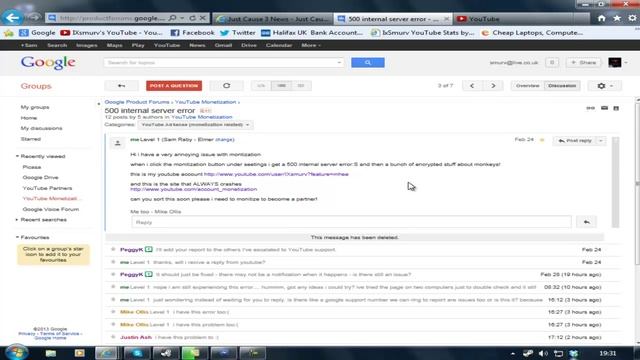The width and height of the screenshot is (640, 360).
Task: Open the Facebook bookmark
Action: (x=192, y=33)
